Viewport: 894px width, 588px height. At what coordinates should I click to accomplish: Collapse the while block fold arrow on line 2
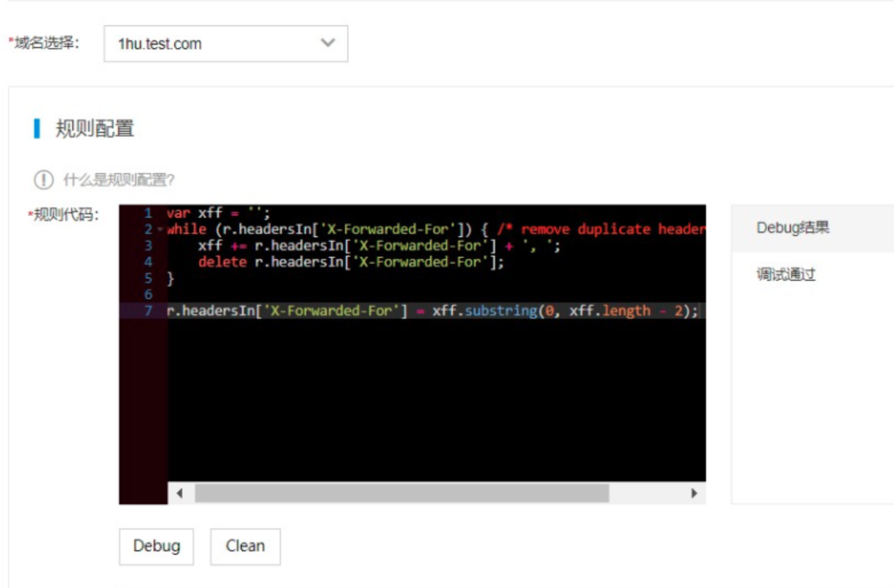tap(160, 230)
